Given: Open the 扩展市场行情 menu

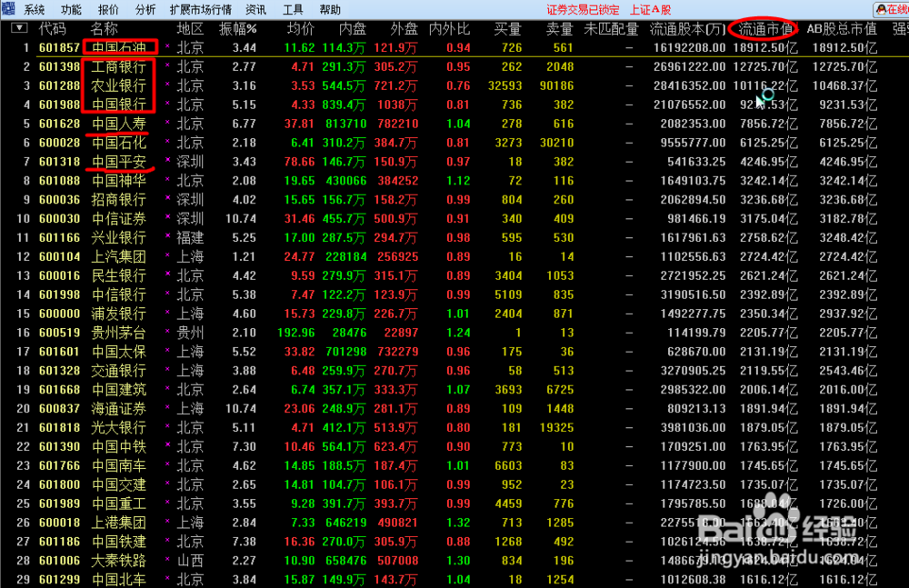Looking at the screenshot, I should coord(201,10).
